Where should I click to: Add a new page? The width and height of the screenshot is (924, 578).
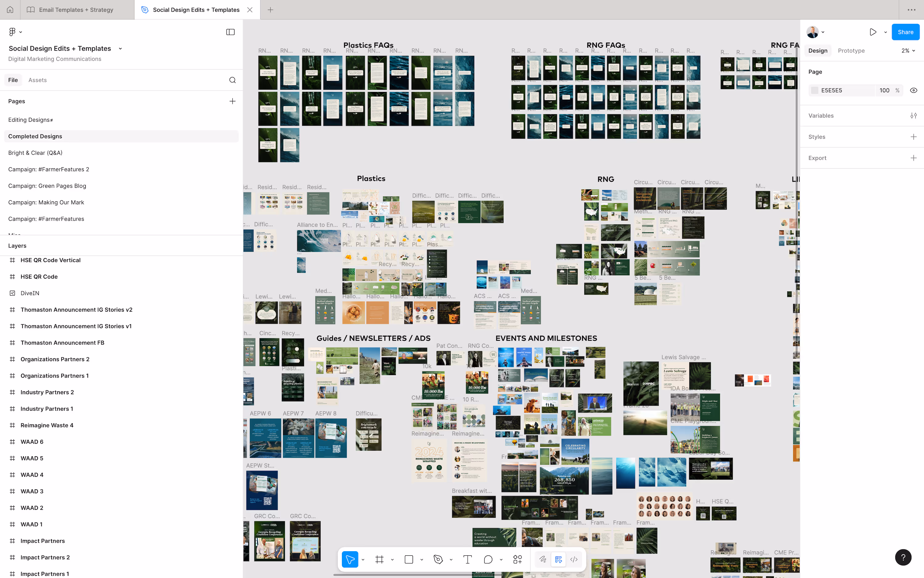point(232,101)
